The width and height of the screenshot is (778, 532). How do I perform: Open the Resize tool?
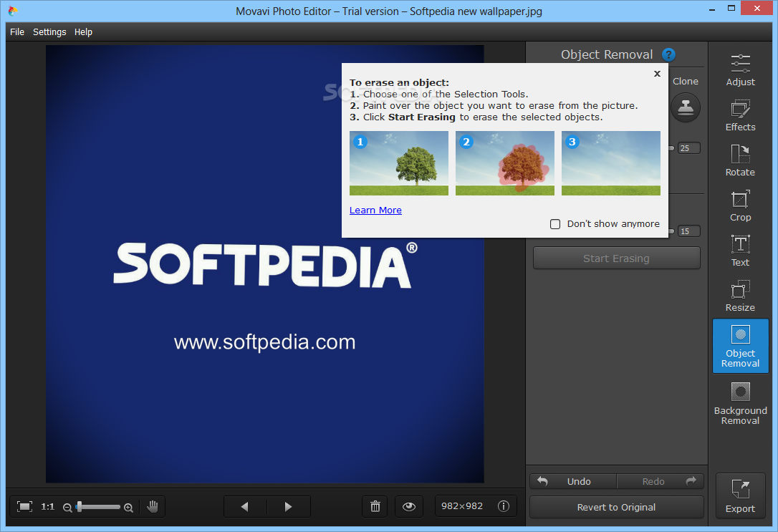point(740,296)
